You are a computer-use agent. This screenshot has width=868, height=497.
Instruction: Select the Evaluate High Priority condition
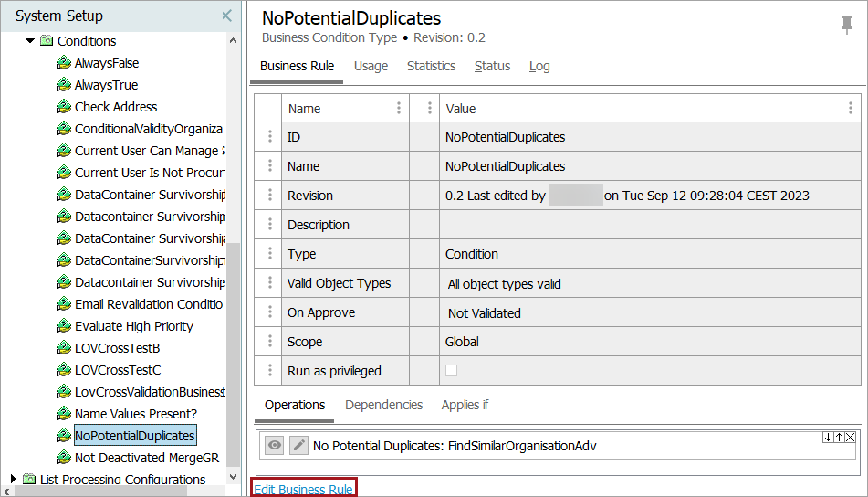(x=133, y=326)
